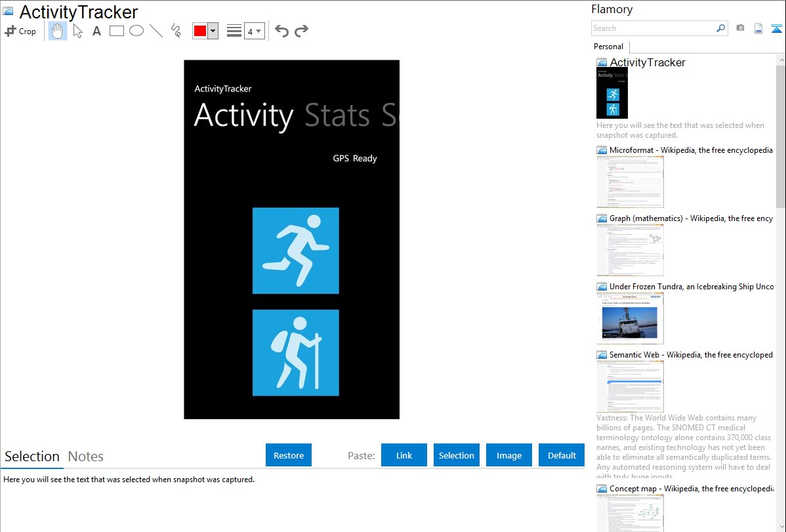Click the 'GPS Ready' status text
This screenshot has height=532, width=786.
tap(355, 159)
